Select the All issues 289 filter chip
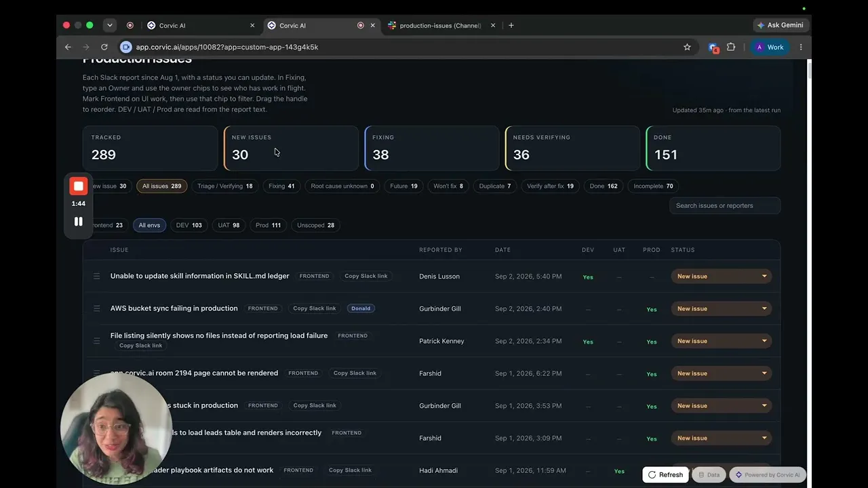This screenshot has width=868, height=488. tap(162, 186)
